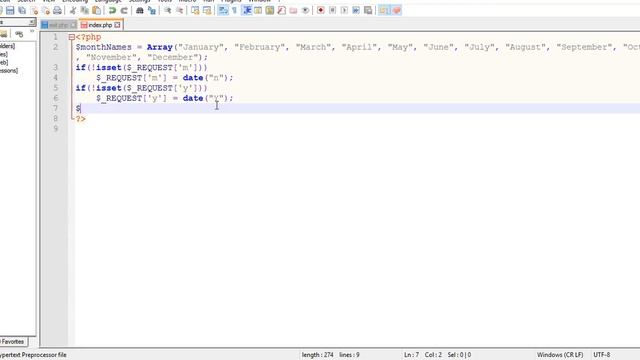
Task: Select the index.php tab
Action: click(100, 25)
